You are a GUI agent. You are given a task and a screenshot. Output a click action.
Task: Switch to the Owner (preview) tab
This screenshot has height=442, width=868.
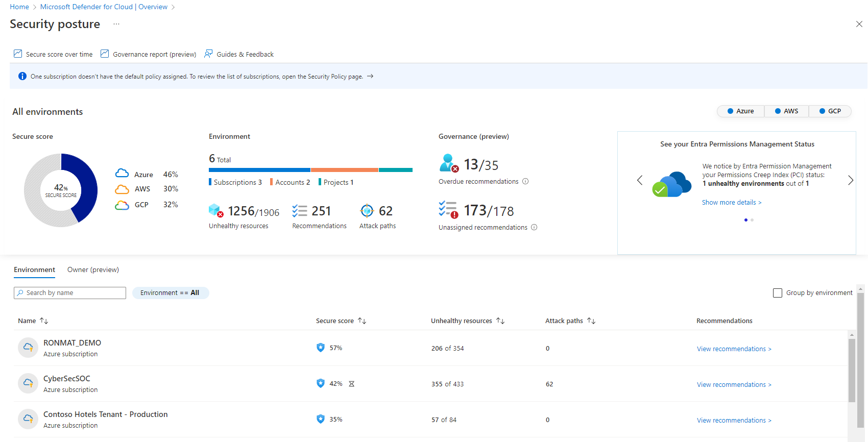pos(93,269)
